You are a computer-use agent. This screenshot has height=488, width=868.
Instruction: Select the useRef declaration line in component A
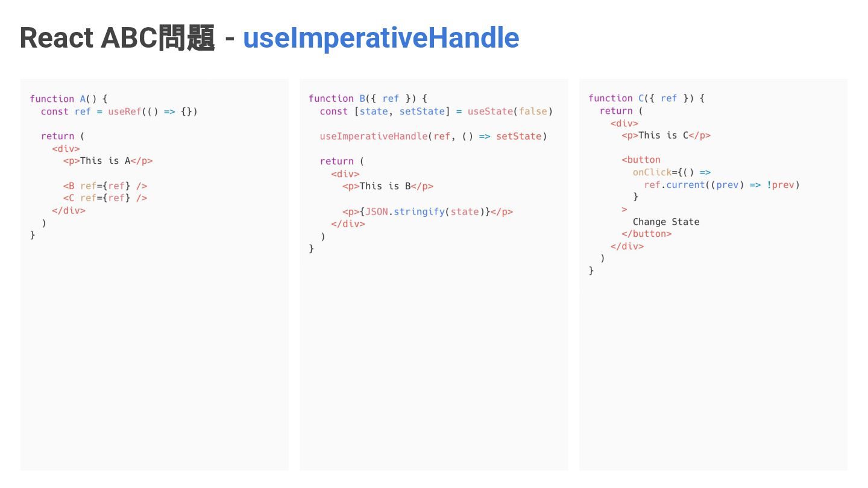tap(119, 111)
